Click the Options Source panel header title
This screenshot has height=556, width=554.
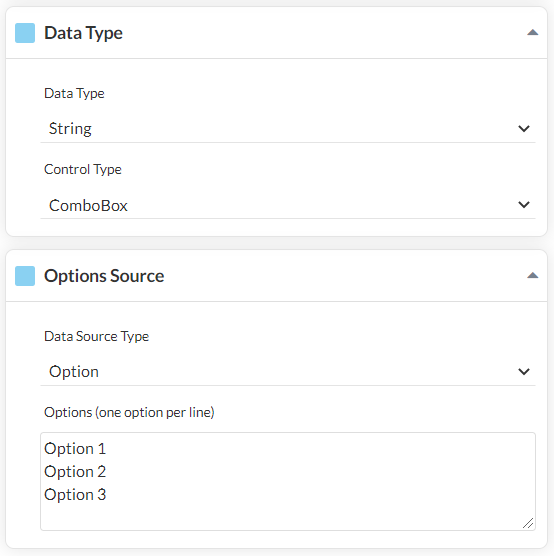(x=104, y=276)
